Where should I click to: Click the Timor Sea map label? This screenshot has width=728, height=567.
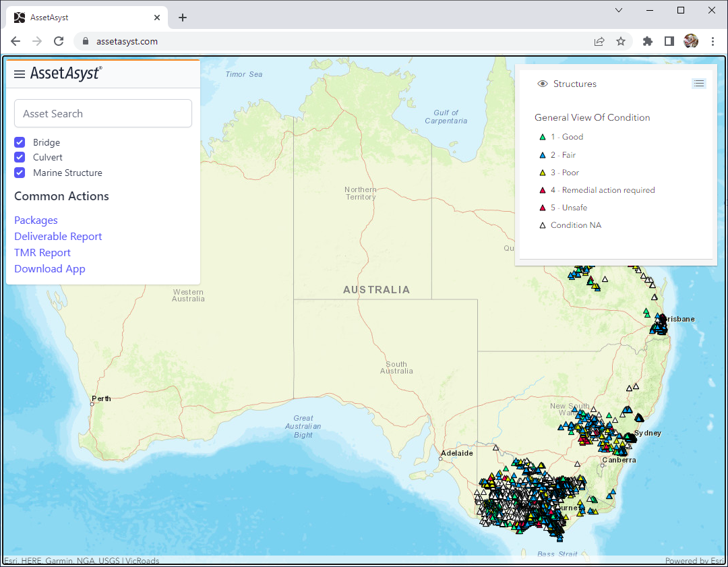pos(244,74)
